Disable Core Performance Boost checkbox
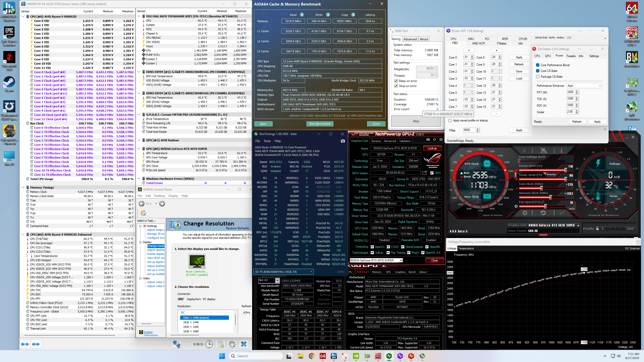Viewport: 644px width, 362px height. (x=538, y=65)
